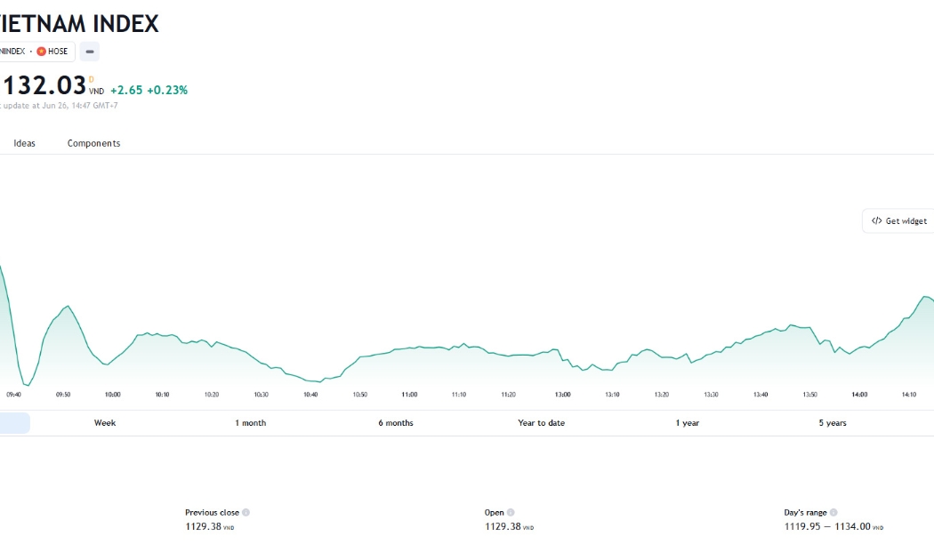Click the Previous close label

212,512
